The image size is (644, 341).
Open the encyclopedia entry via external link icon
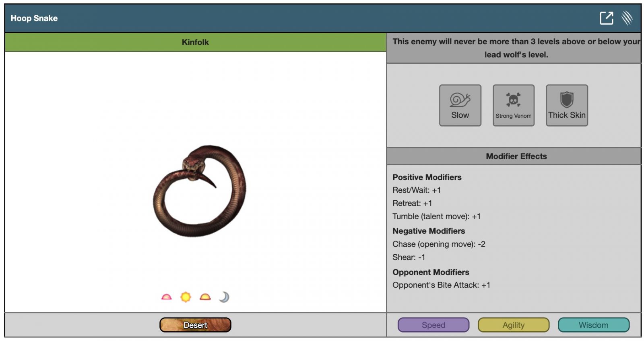pos(606,18)
